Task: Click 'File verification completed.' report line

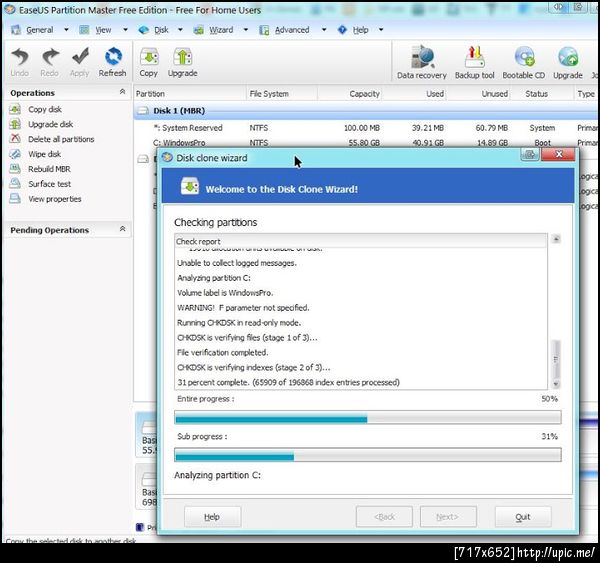Action: (x=223, y=353)
